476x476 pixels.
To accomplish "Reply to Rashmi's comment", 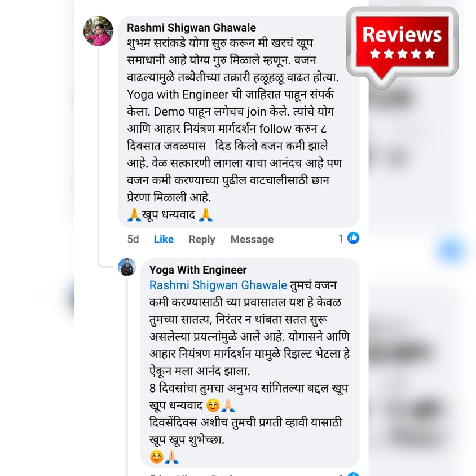I will [202, 239].
